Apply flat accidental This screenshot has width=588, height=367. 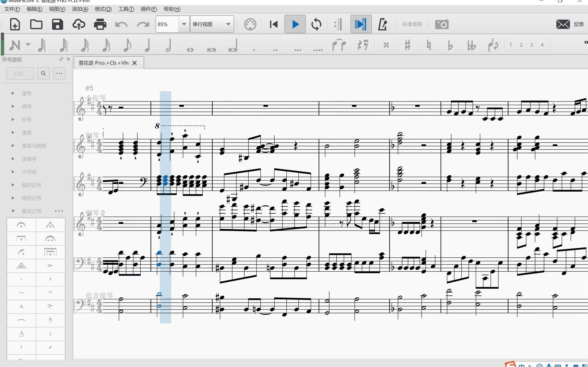(x=450, y=45)
